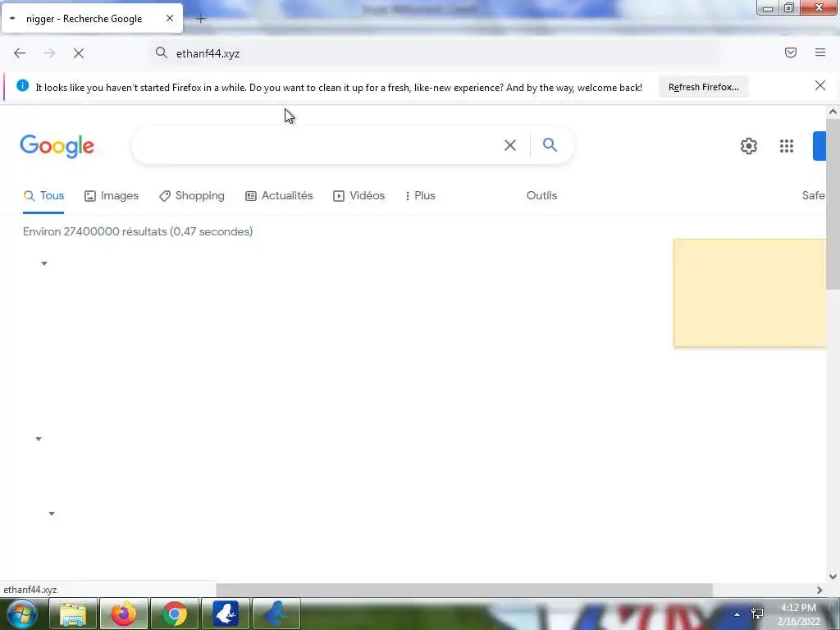
Task: Open File Explorer from the taskbar
Action: coord(73,614)
